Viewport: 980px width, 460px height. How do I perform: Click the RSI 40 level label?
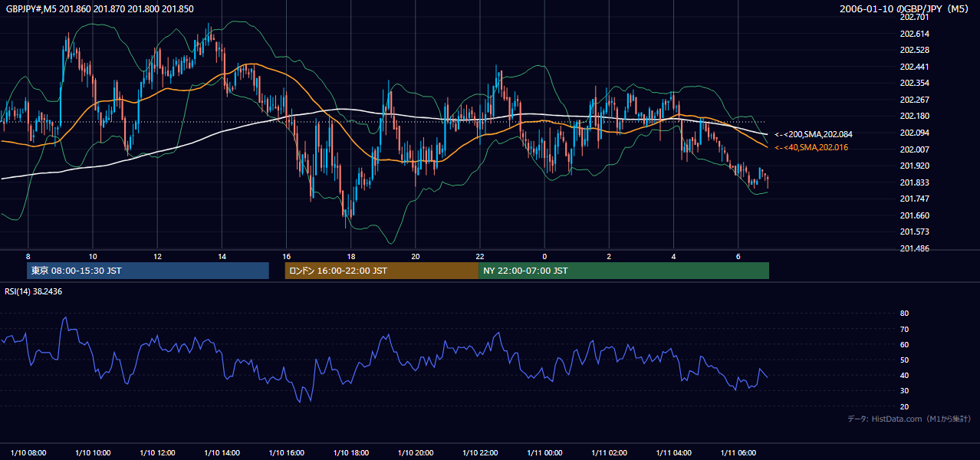point(904,375)
